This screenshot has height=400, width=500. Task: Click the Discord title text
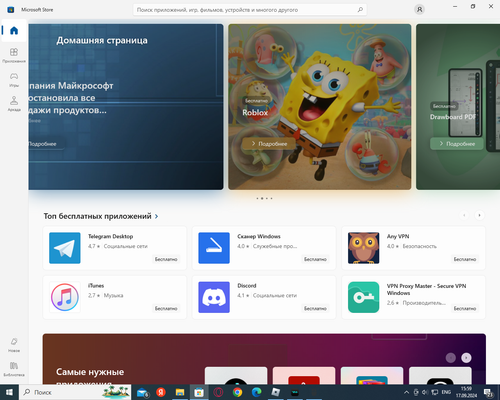coord(247,286)
